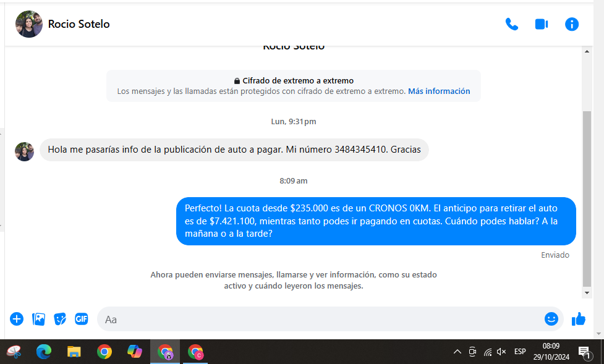
Task: Open the GIF picker
Action: pos(81,319)
